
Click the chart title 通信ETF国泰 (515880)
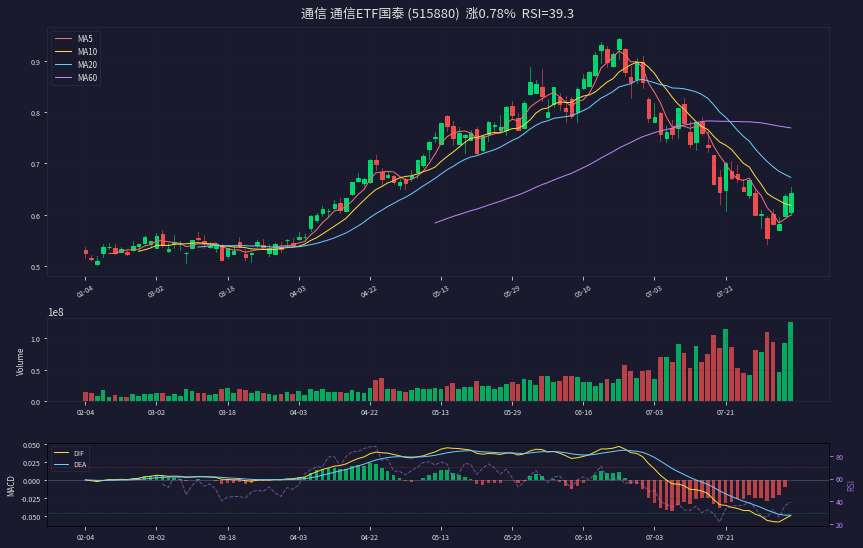(394, 14)
